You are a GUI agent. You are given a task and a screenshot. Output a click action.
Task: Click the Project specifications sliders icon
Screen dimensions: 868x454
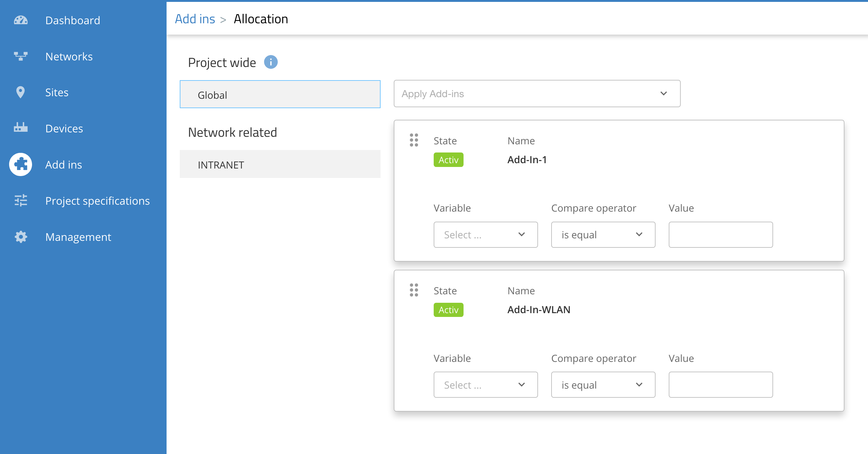point(20,201)
